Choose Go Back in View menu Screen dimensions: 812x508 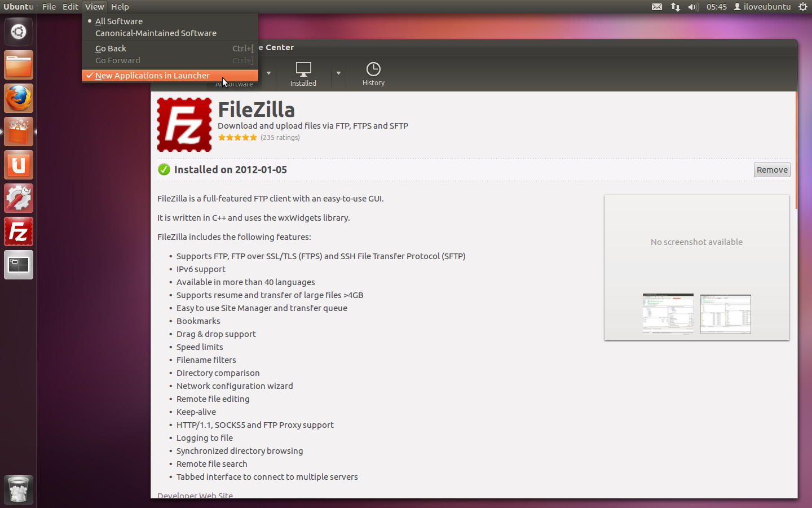tap(170, 49)
